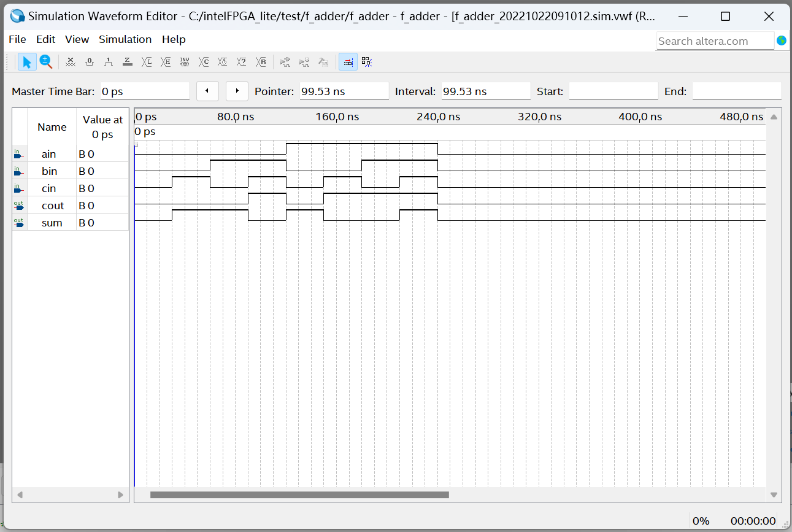This screenshot has height=532, width=792.
Task: Open the File menu
Action: point(17,39)
